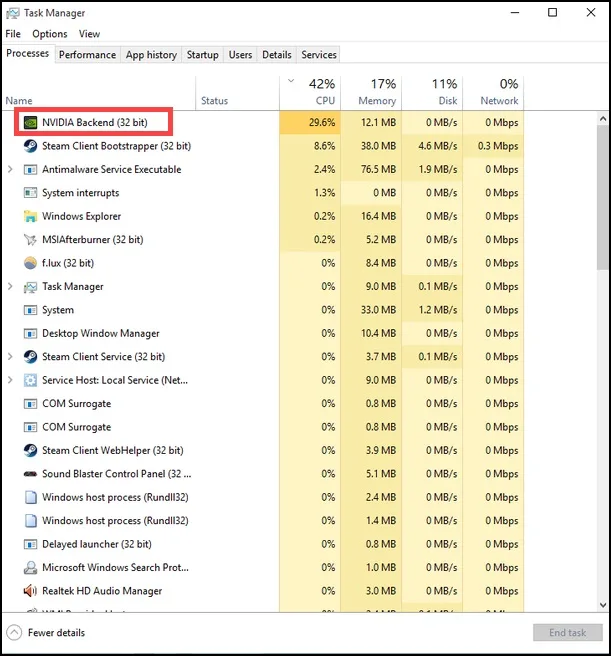The height and width of the screenshot is (656, 611).
Task: Click the Delayed launcher icon
Action: (x=30, y=544)
